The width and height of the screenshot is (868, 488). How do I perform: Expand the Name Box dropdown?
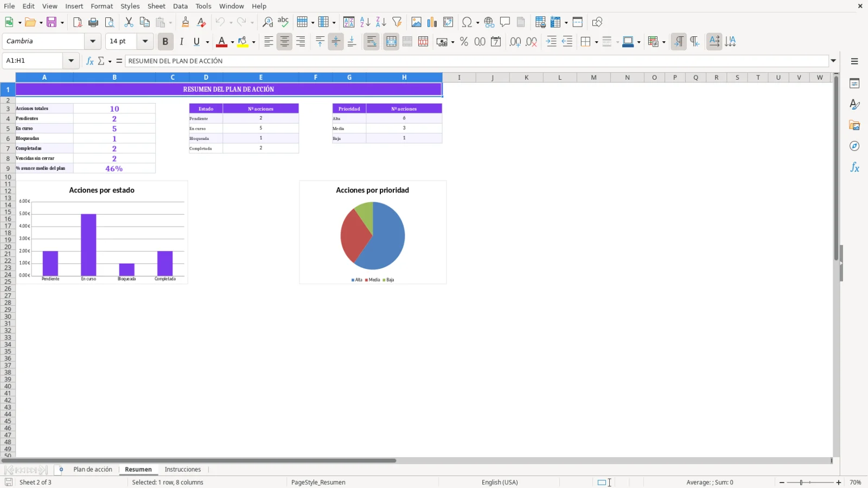point(71,61)
